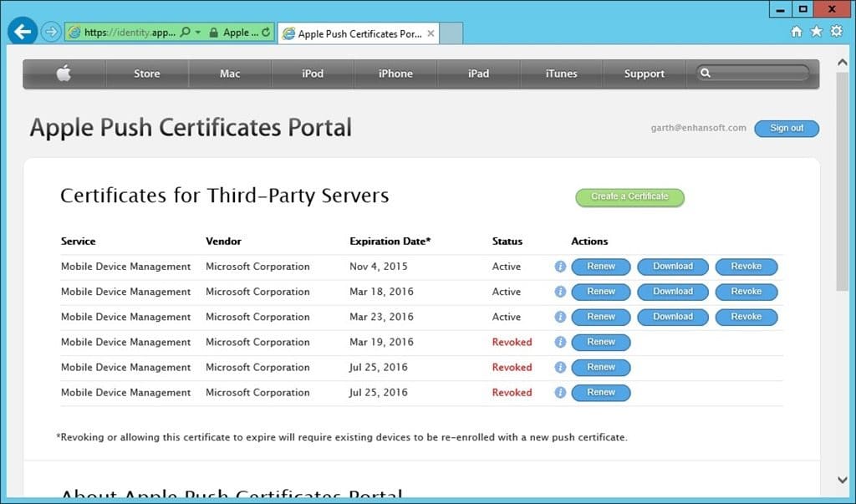Click the address bar search magnifier icon
This screenshot has height=504, width=856.
coord(185,33)
